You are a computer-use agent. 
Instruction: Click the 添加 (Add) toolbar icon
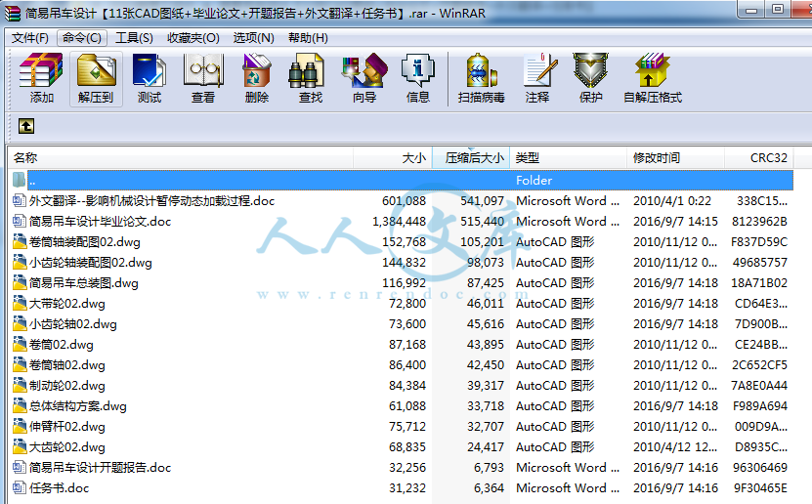(41, 79)
